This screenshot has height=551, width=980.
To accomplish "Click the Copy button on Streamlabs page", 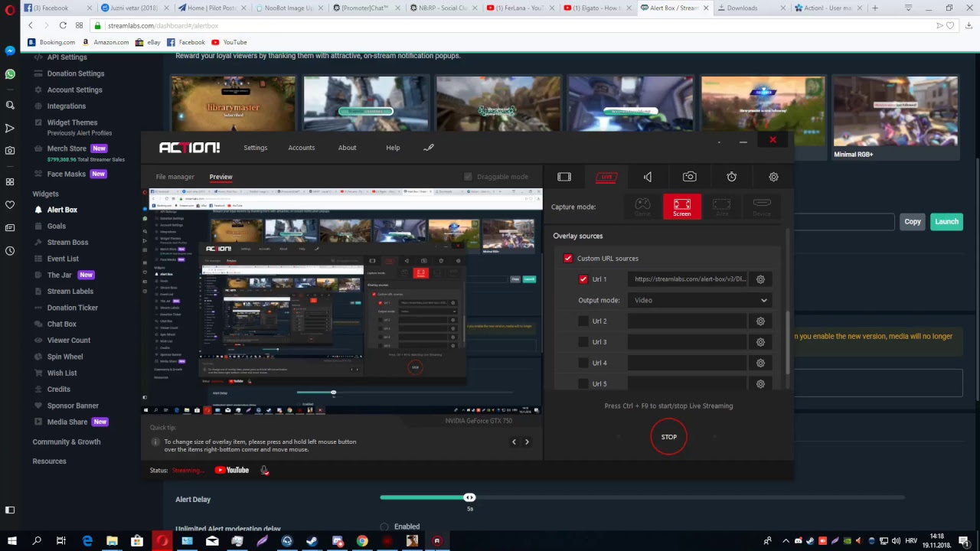I will point(913,222).
